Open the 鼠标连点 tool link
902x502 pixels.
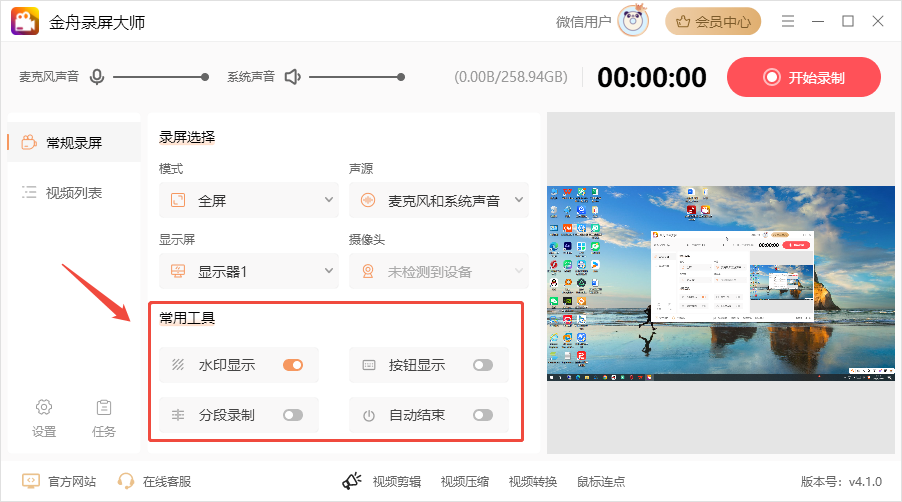pyautogui.click(x=601, y=481)
